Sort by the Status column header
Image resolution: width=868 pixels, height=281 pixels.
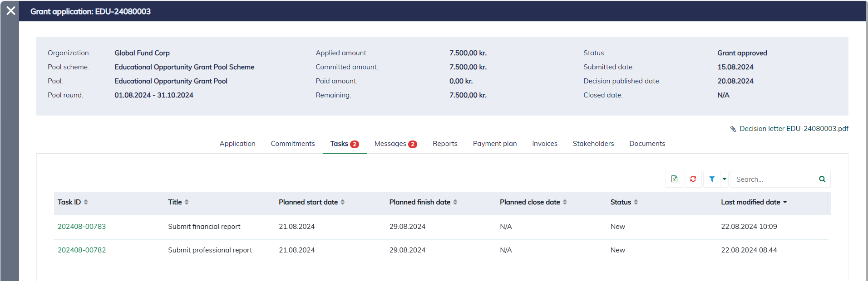click(621, 202)
